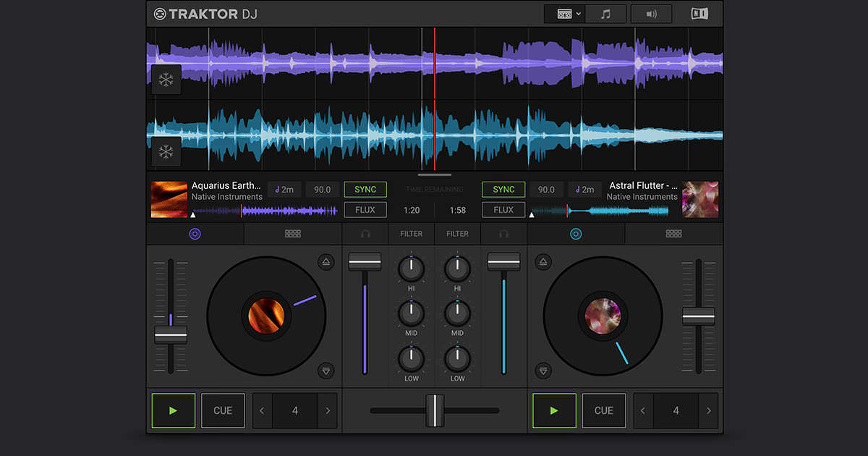868x456 pixels.
Task: Toggle the left channel FILTER button
Action: (412, 234)
